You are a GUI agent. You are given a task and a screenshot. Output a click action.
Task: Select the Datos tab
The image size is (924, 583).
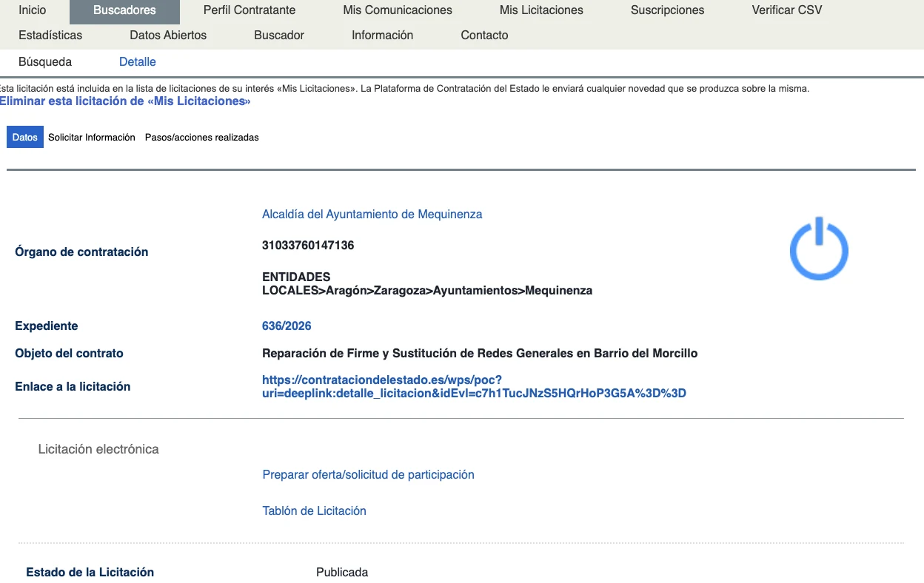[25, 137]
